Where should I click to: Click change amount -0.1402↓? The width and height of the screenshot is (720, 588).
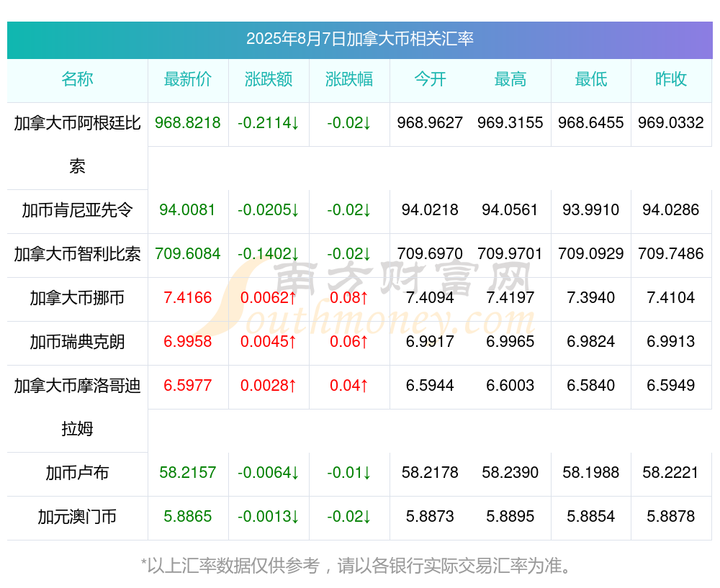click(x=269, y=253)
